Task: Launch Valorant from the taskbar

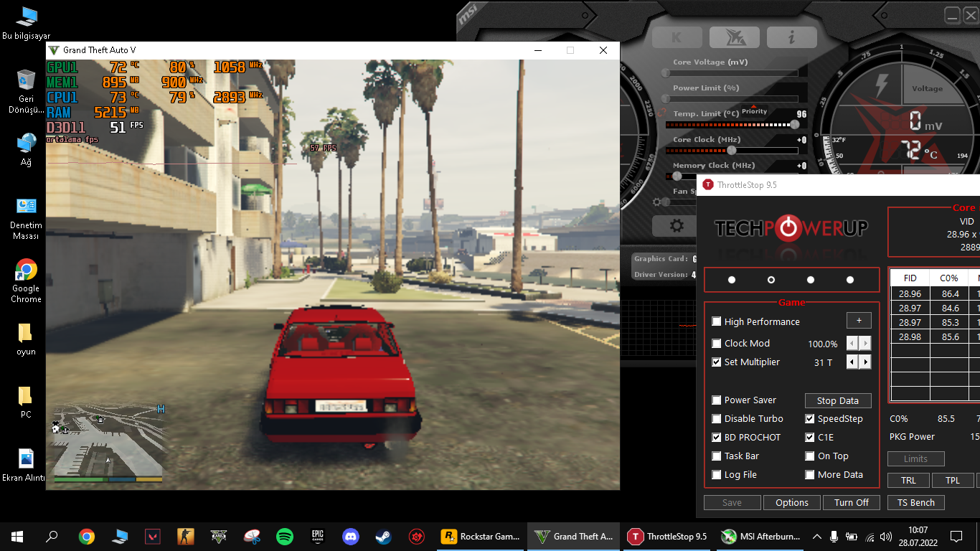Action: (153, 537)
